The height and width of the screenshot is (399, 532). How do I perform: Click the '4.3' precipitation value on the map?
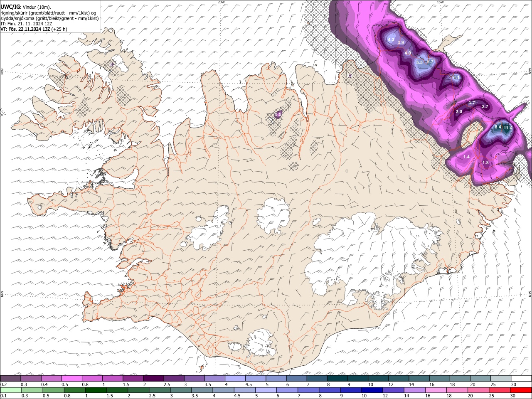pos(391,40)
